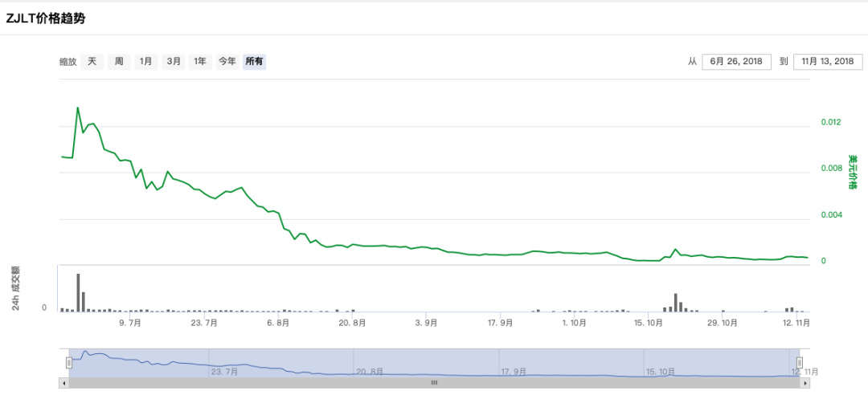This screenshot has width=868, height=395.
Task: Click the navigator scrollbar left arrow
Action: tap(63, 382)
